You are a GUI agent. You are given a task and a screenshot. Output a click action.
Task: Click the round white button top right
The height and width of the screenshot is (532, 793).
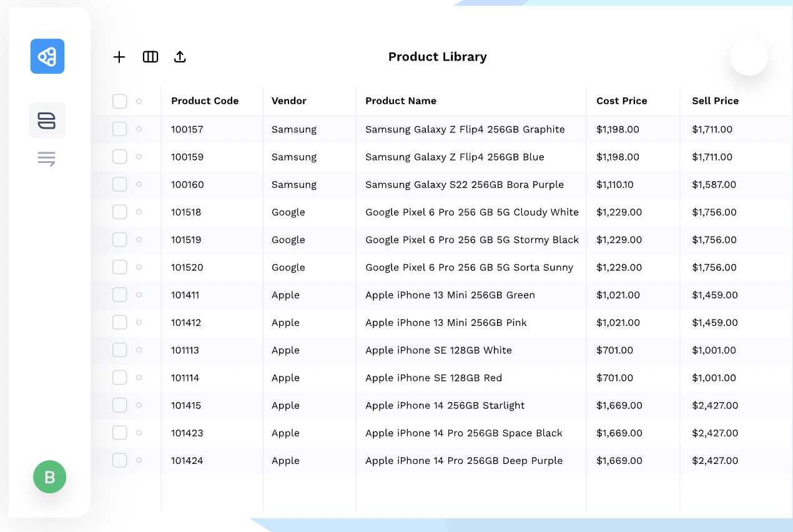coord(749,57)
